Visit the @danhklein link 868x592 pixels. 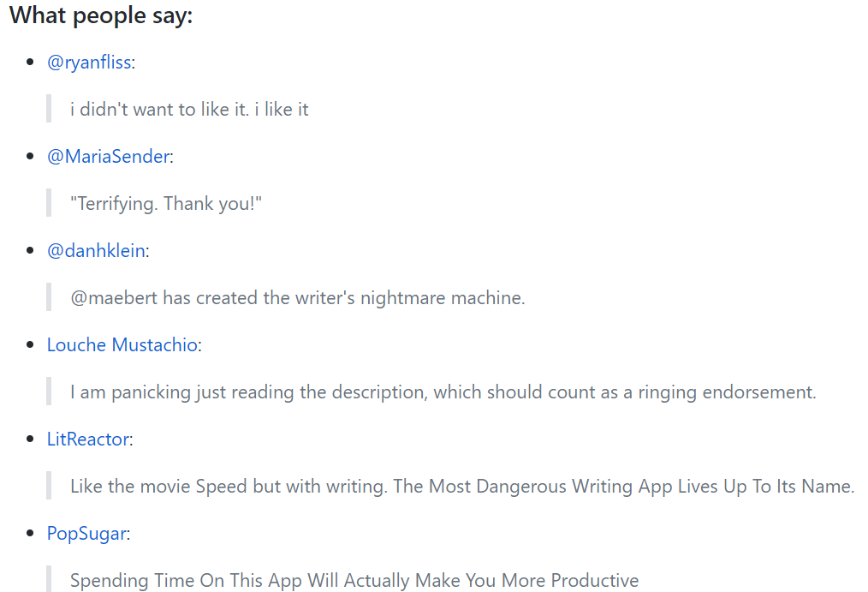tap(96, 251)
